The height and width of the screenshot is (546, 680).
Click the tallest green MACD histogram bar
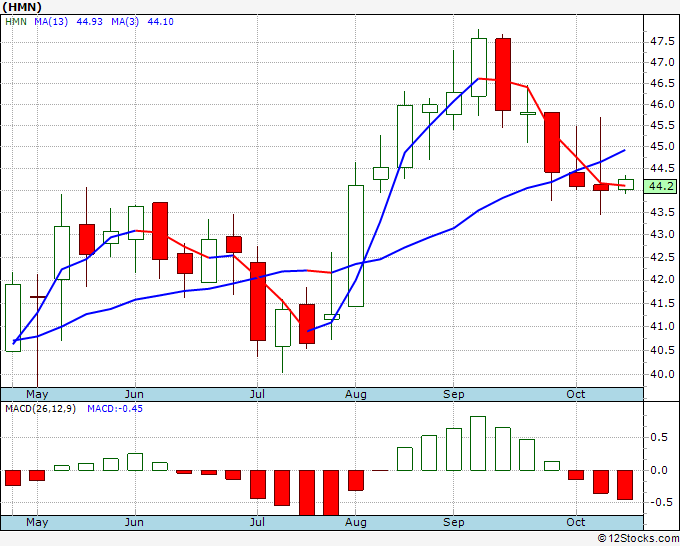(478, 443)
